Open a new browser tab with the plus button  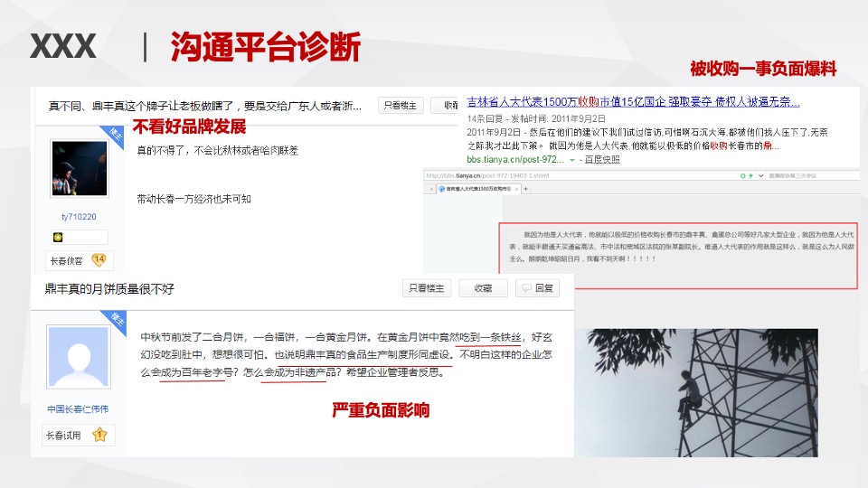(526, 189)
